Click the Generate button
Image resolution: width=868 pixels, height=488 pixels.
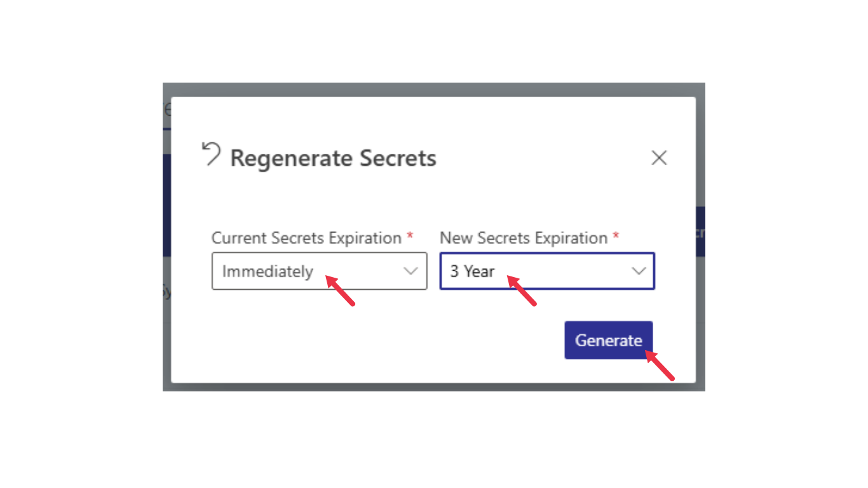click(x=609, y=340)
